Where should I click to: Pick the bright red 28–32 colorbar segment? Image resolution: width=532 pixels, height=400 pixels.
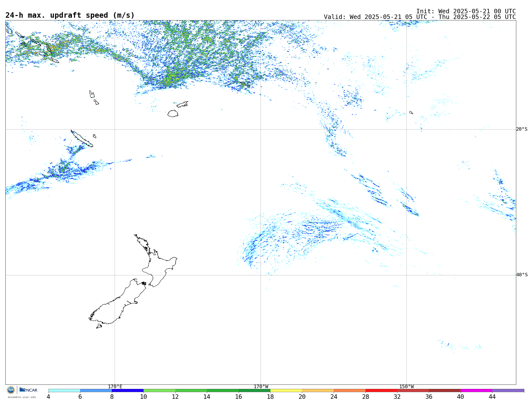(x=381, y=390)
